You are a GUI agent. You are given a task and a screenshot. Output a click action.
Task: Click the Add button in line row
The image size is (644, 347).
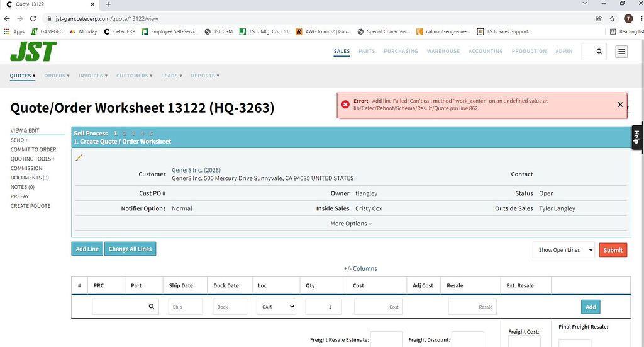pyautogui.click(x=591, y=307)
